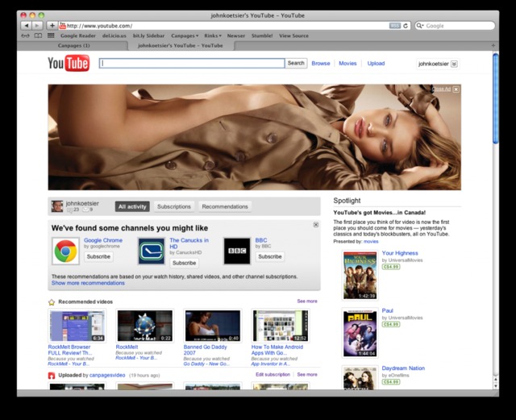Click the Google search field in toolbar
This screenshot has height=420, width=516.
click(x=455, y=26)
